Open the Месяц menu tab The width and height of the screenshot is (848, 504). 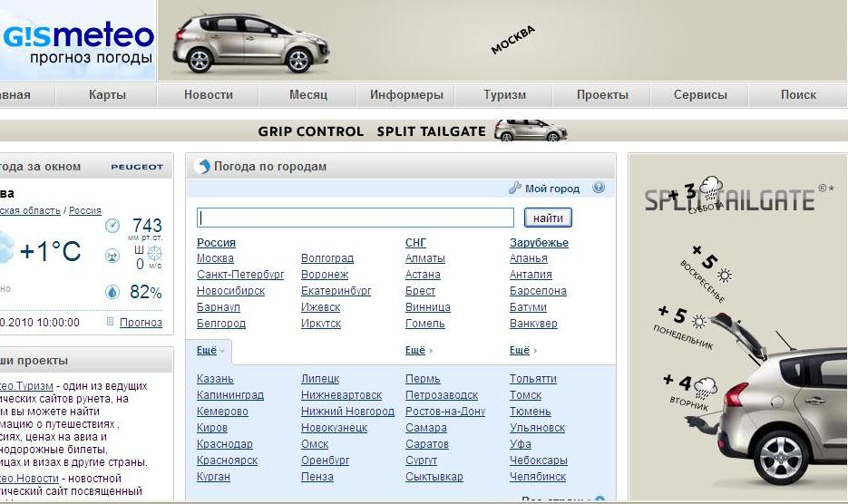coord(308,94)
